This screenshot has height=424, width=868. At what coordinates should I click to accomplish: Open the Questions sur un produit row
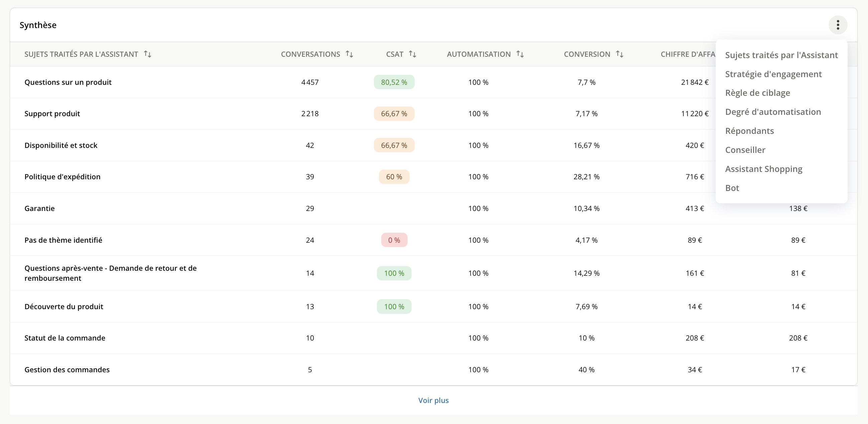click(433, 82)
